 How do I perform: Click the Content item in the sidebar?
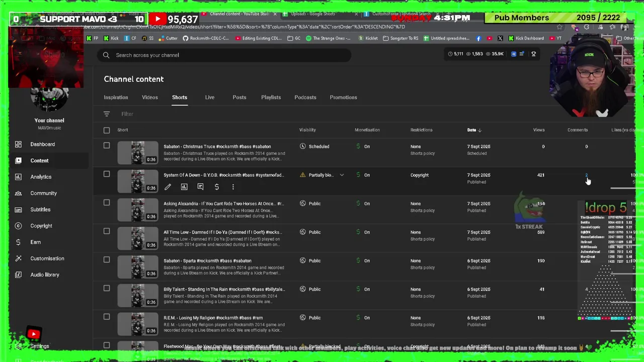[39, 161]
